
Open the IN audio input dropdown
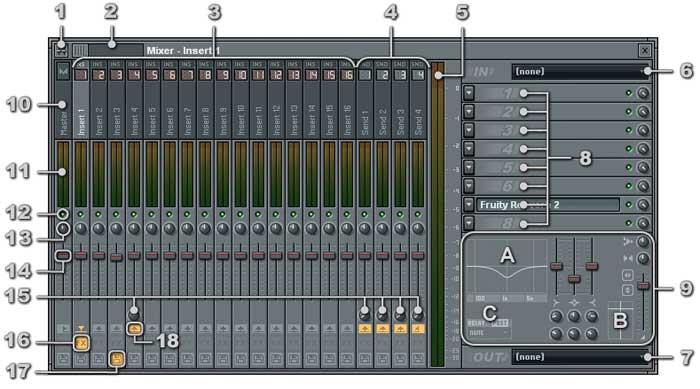[x=581, y=71]
